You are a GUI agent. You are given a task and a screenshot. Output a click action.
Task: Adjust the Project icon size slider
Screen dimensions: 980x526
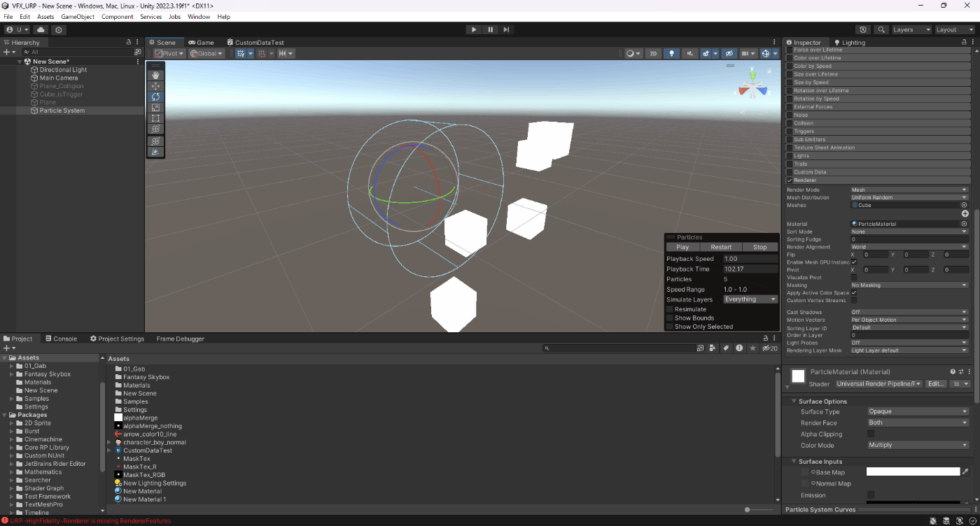click(759, 510)
